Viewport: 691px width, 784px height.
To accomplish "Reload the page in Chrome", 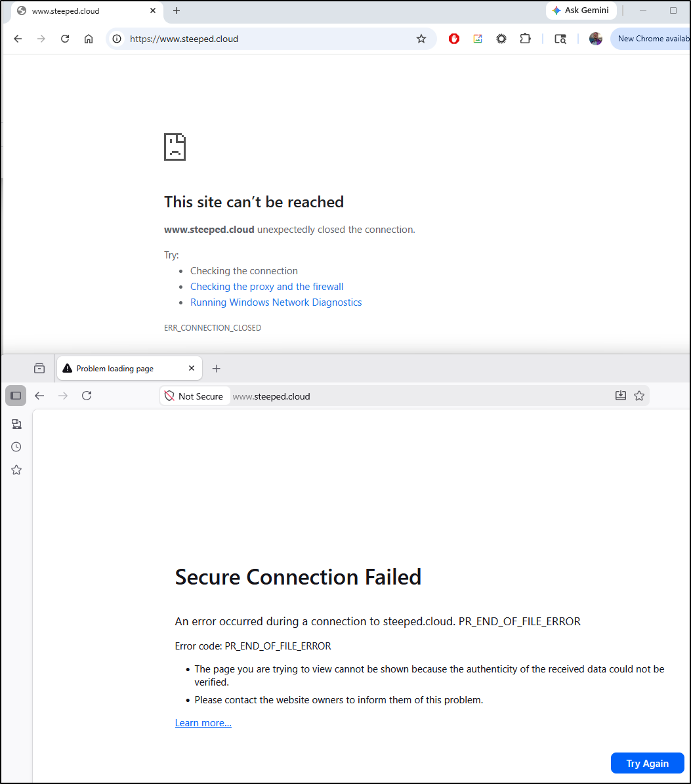I will (65, 39).
